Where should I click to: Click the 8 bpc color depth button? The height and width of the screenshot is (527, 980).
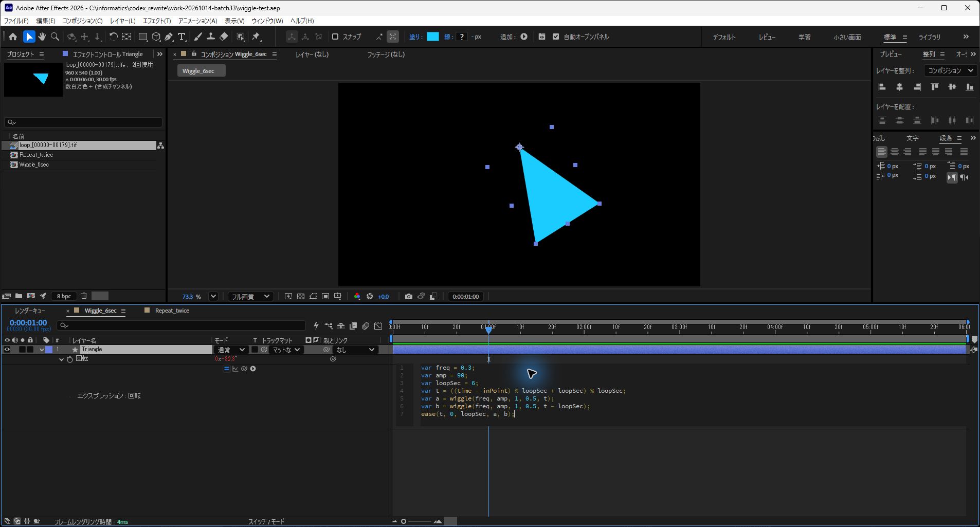pyautogui.click(x=64, y=296)
